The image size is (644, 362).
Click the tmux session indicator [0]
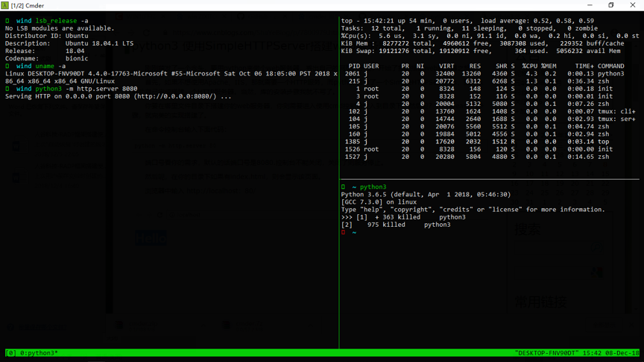coord(11,353)
